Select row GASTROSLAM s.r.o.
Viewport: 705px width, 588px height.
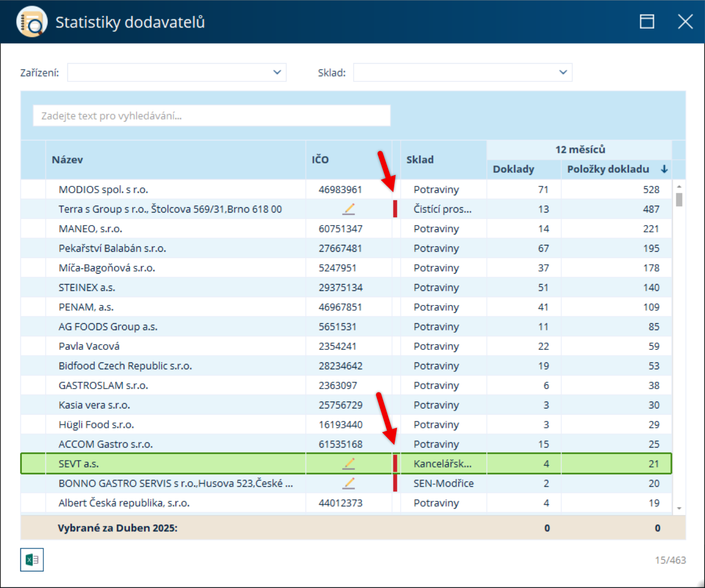[346, 385]
